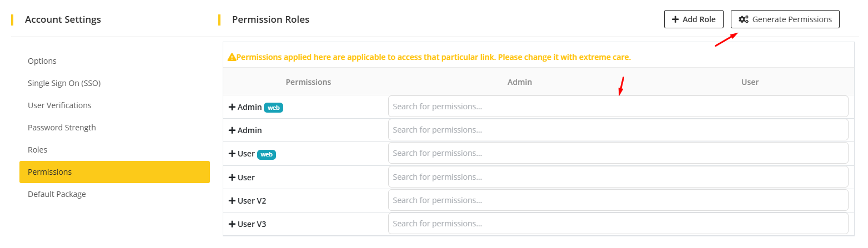Click the warning triangle icon
This screenshot has height=248, width=868.
tap(232, 57)
